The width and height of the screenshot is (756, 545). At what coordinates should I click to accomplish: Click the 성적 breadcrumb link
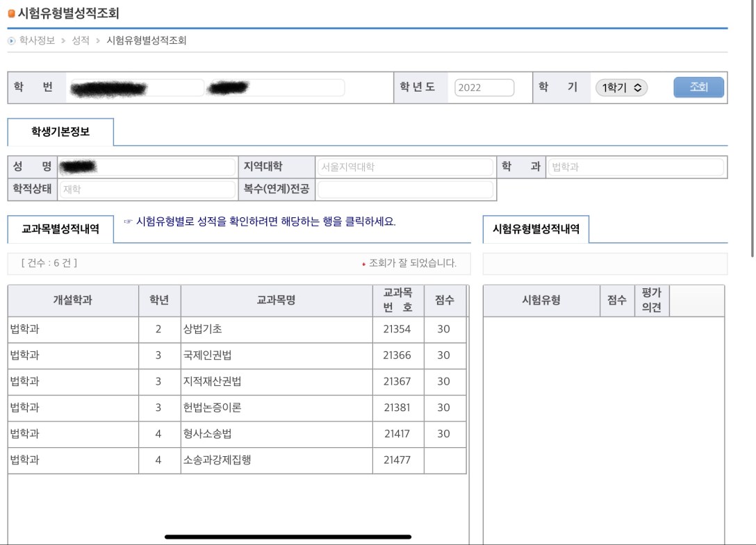81,41
